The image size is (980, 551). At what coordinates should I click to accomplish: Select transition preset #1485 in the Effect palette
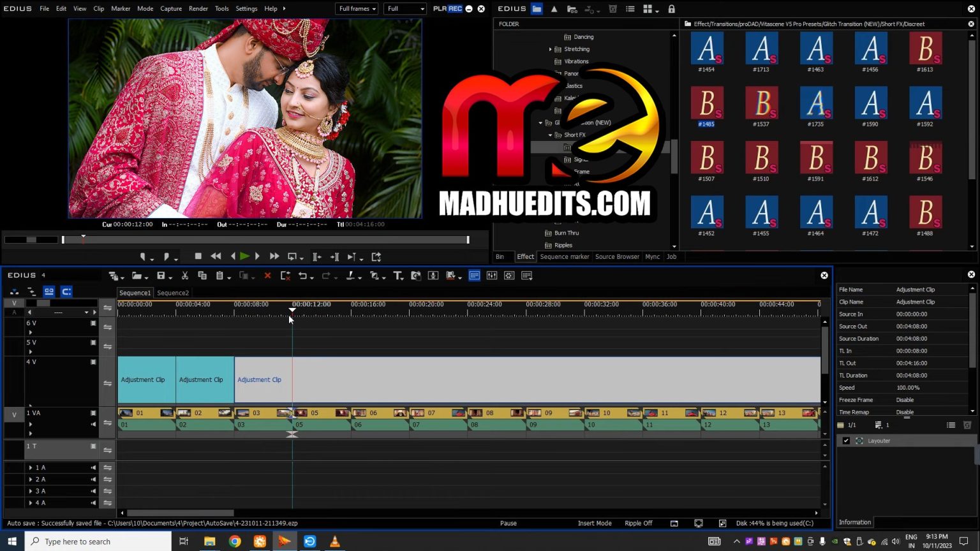(706, 103)
